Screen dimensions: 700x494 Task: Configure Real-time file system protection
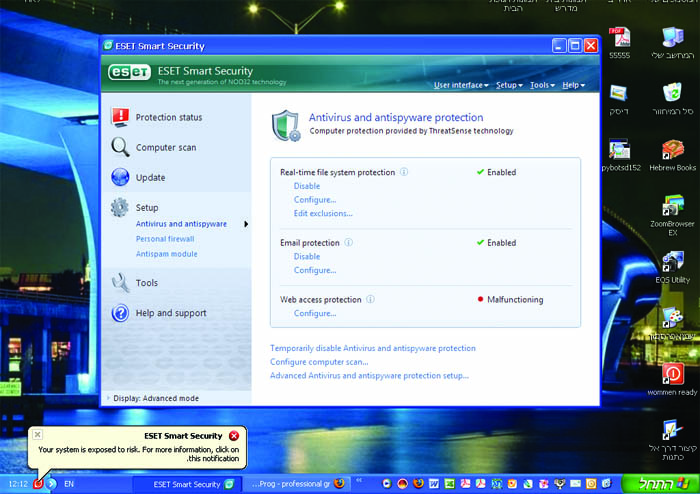point(315,199)
